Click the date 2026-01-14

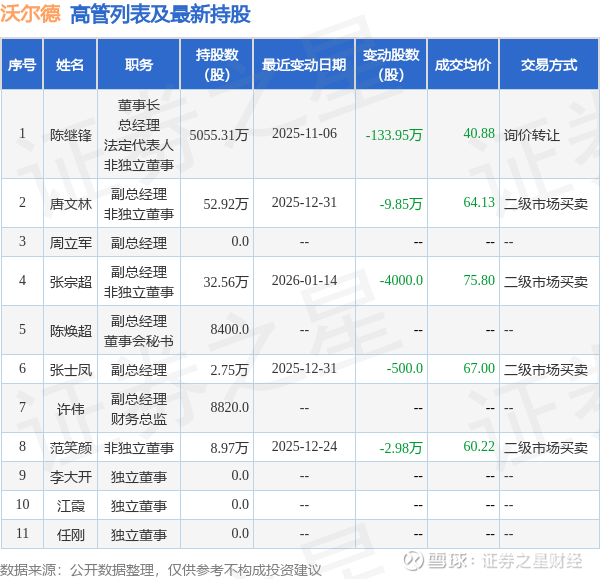(304, 281)
